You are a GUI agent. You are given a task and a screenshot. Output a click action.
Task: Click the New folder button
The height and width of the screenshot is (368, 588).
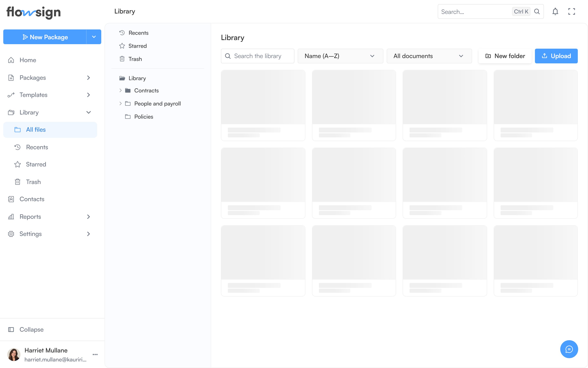tap(505, 56)
